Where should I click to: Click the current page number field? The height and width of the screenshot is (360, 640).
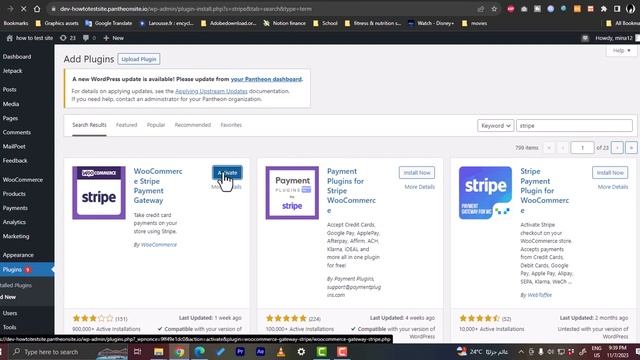point(582,148)
